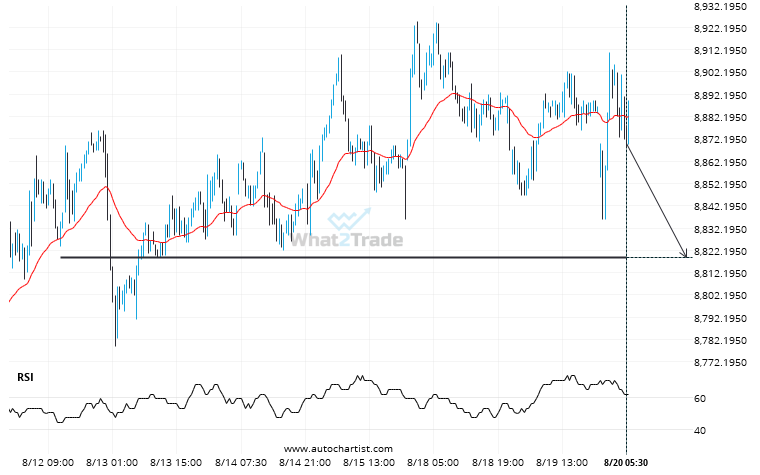Select the 8,892.1950 price axis label
This screenshot has height=475, width=760.
tap(720, 95)
